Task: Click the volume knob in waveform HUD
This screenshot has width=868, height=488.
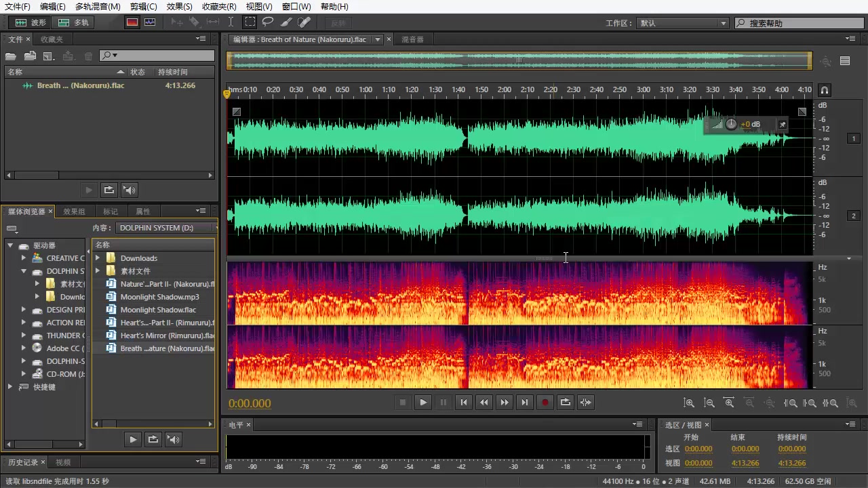Action: click(731, 124)
